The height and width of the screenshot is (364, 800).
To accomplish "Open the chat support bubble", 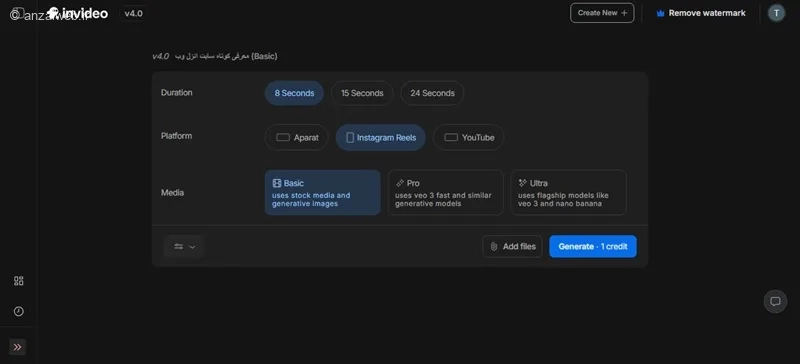I will (x=775, y=301).
